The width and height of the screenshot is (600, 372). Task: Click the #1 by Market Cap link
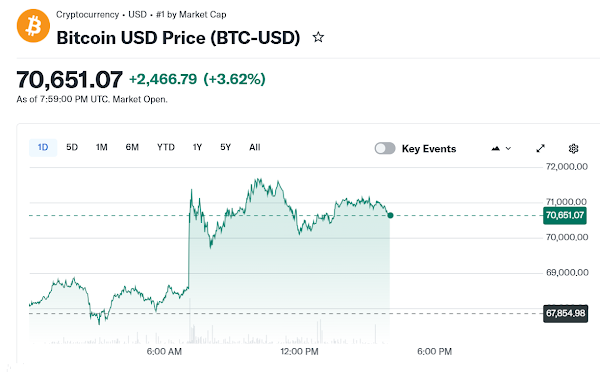pos(191,15)
